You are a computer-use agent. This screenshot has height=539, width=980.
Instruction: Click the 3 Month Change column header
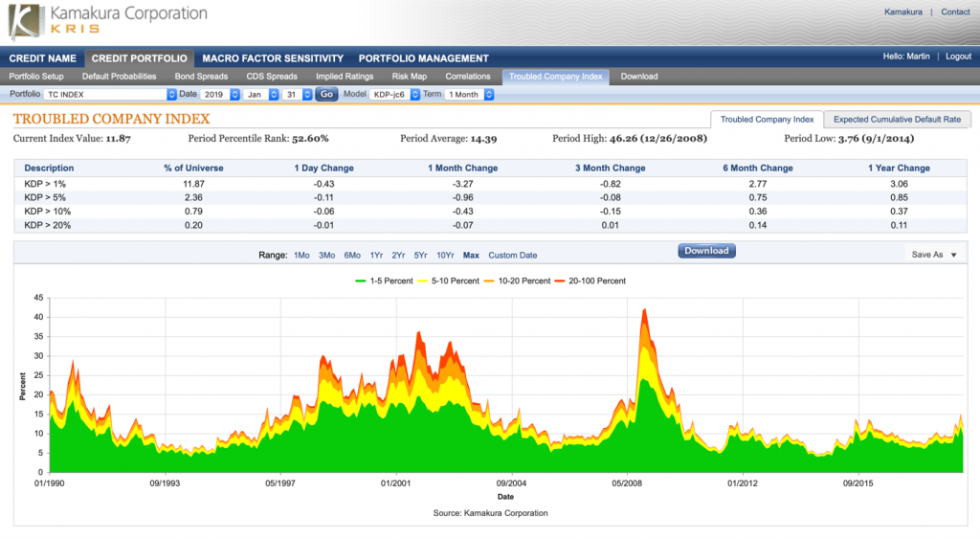610,168
